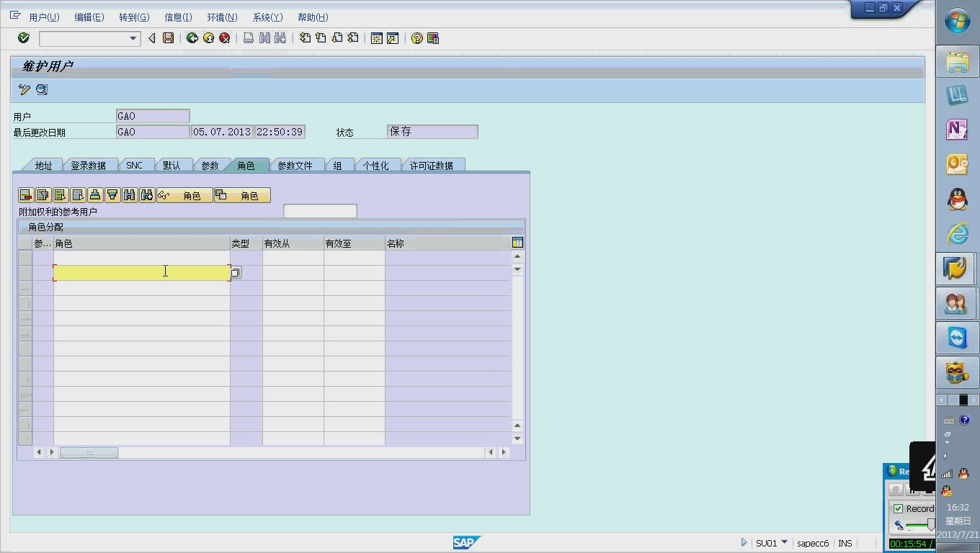
Task: Click the 角色 column header
Action: pos(142,243)
